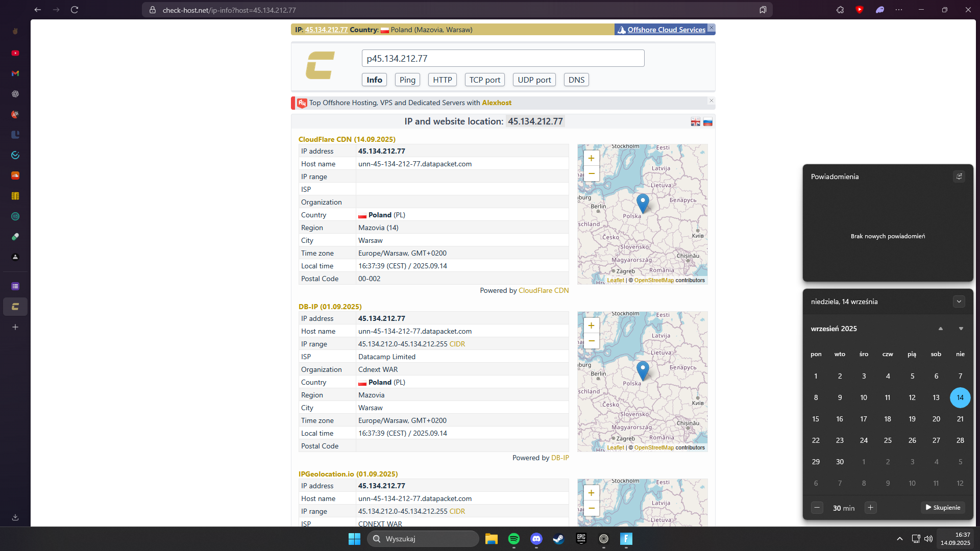
Task: Open SoundCloud from the browser sidebar
Action: pos(15,176)
